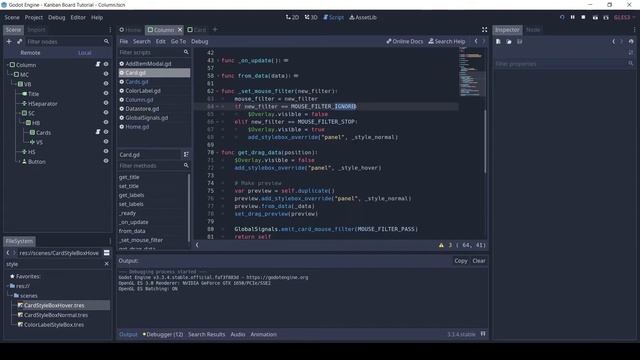Load existing resource in Inspector
The width and height of the screenshot is (640, 360).
(x=509, y=42)
